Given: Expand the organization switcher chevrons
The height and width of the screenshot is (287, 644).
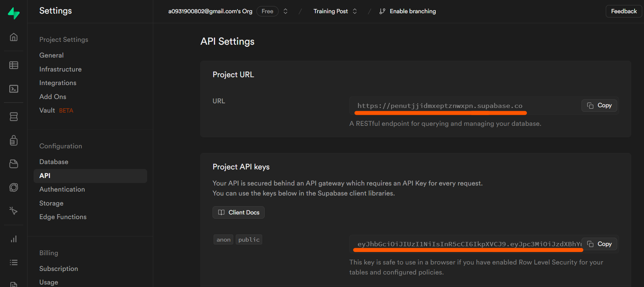Looking at the screenshot, I should [x=285, y=11].
